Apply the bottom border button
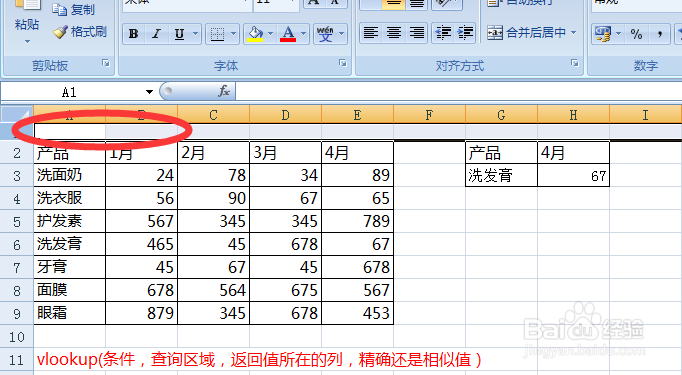 (x=217, y=33)
